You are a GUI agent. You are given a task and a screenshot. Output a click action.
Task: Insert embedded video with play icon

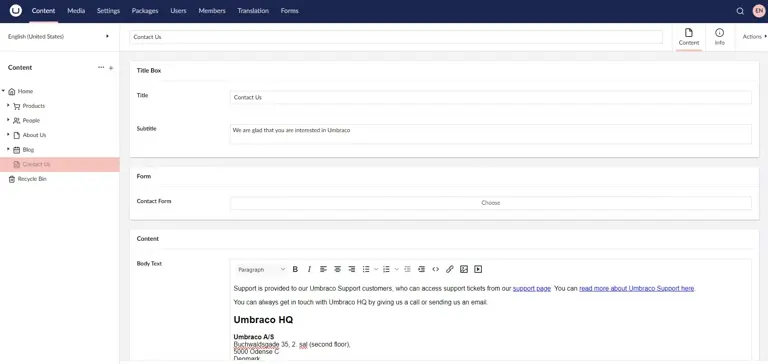pyautogui.click(x=478, y=269)
